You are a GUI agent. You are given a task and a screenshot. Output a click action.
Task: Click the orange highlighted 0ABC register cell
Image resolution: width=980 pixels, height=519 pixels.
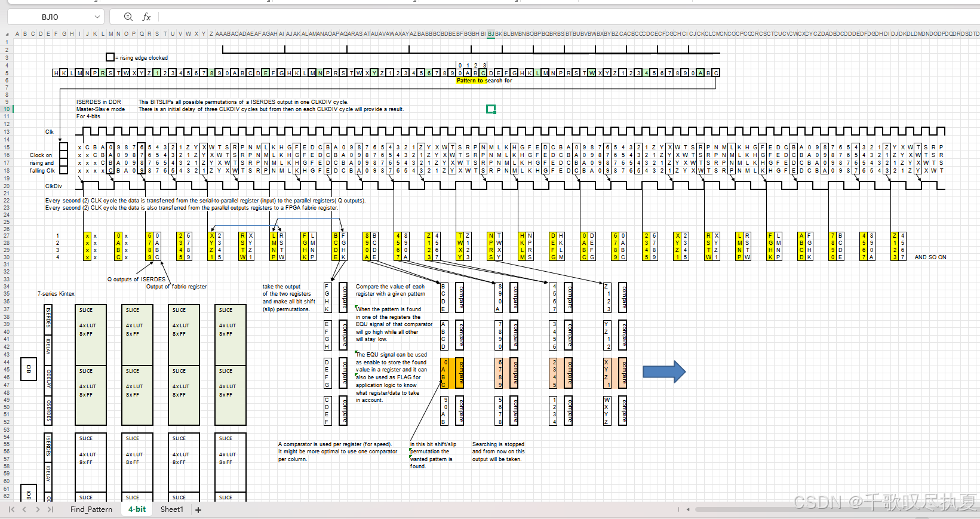pos(444,373)
